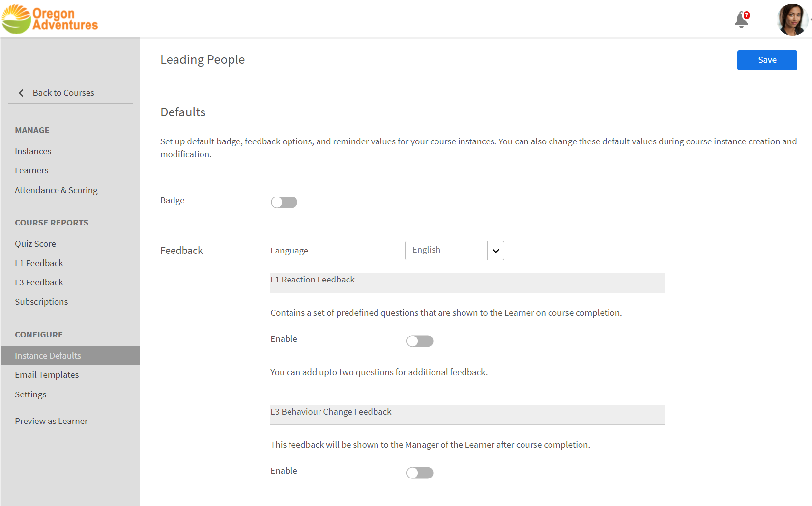Viewport: 812px width, 506px height.
Task: Click the Oregon Adventures logo
Action: pyautogui.click(x=50, y=20)
